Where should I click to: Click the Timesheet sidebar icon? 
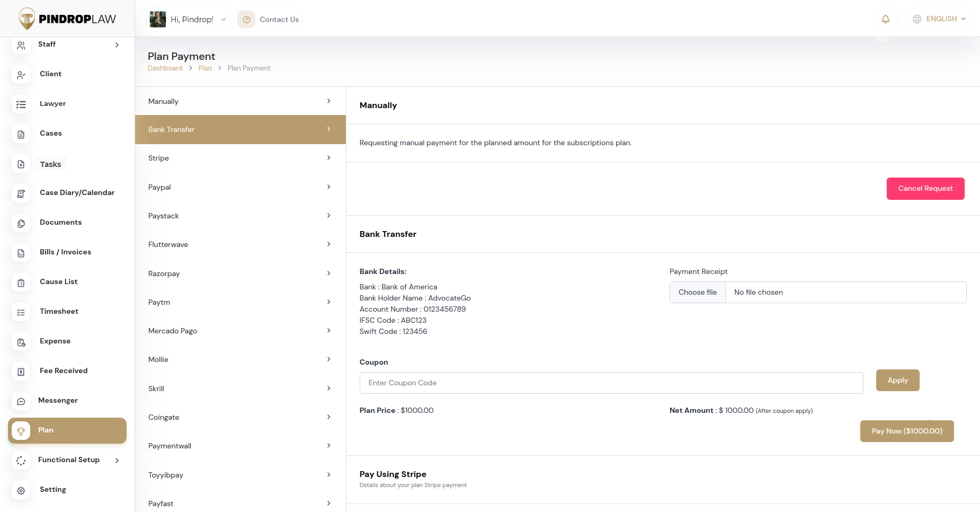(x=21, y=313)
